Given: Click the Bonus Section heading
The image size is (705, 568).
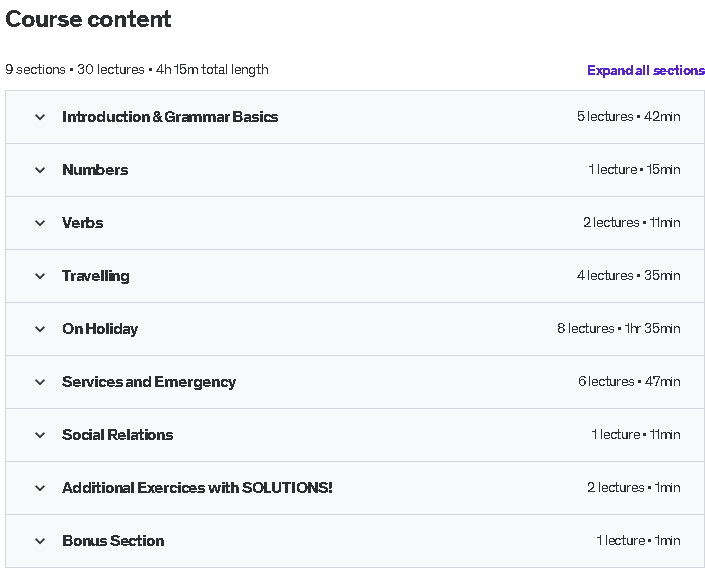Looking at the screenshot, I should pyautogui.click(x=113, y=541).
